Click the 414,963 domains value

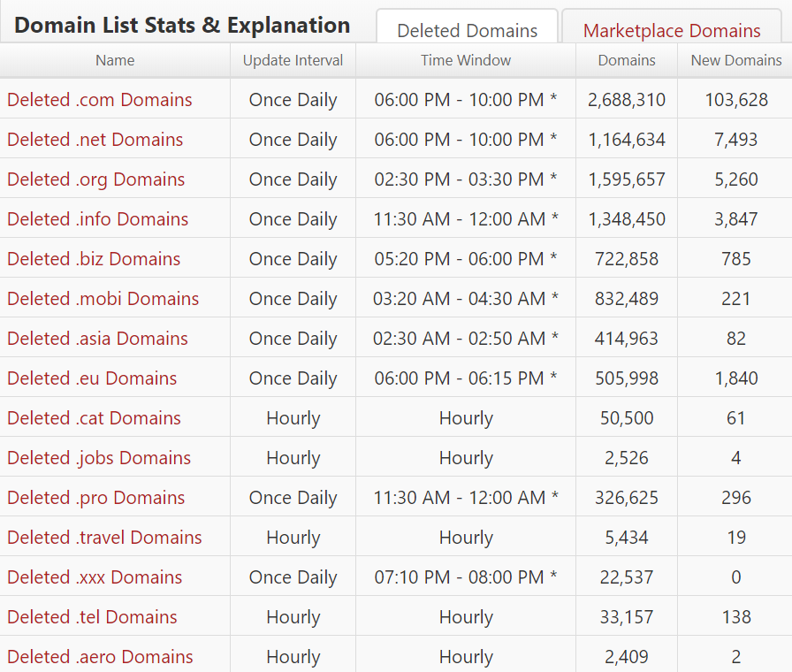[627, 339]
